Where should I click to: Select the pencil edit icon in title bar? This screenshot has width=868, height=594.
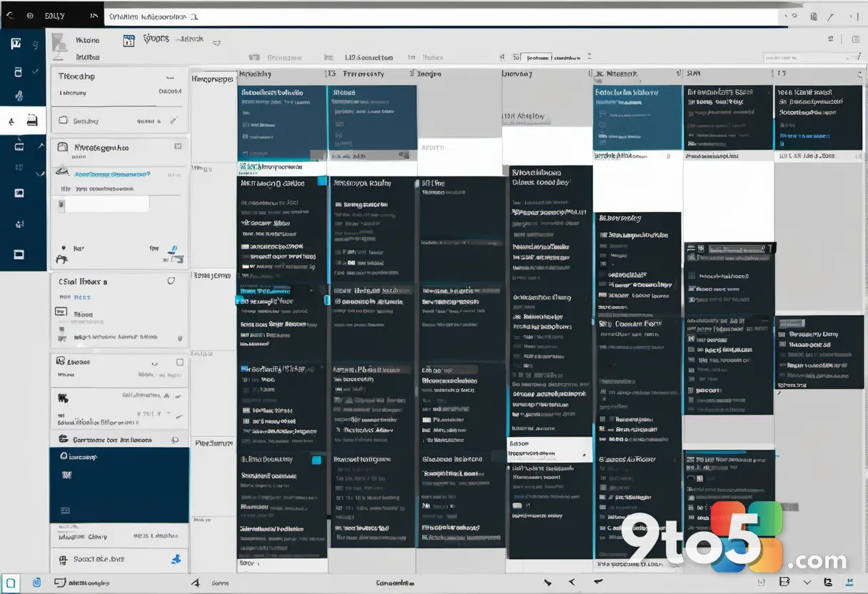[x=830, y=16]
